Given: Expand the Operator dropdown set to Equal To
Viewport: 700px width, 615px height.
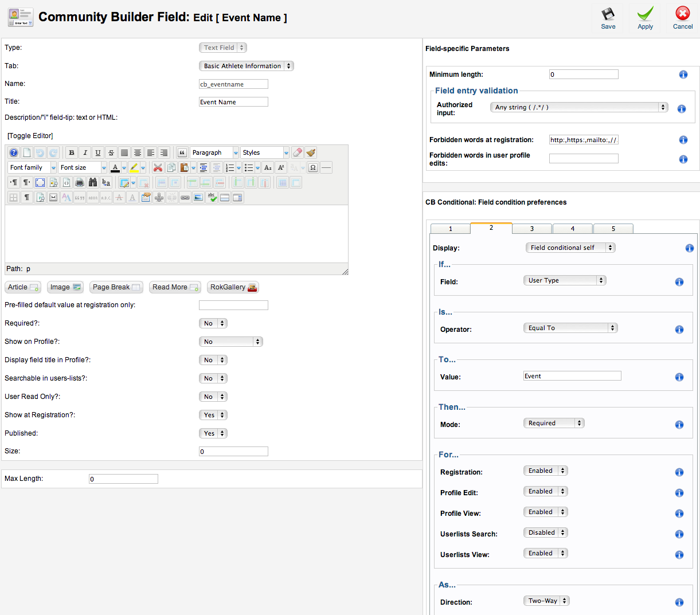Looking at the screenshot, I should [x=569, y=328].
